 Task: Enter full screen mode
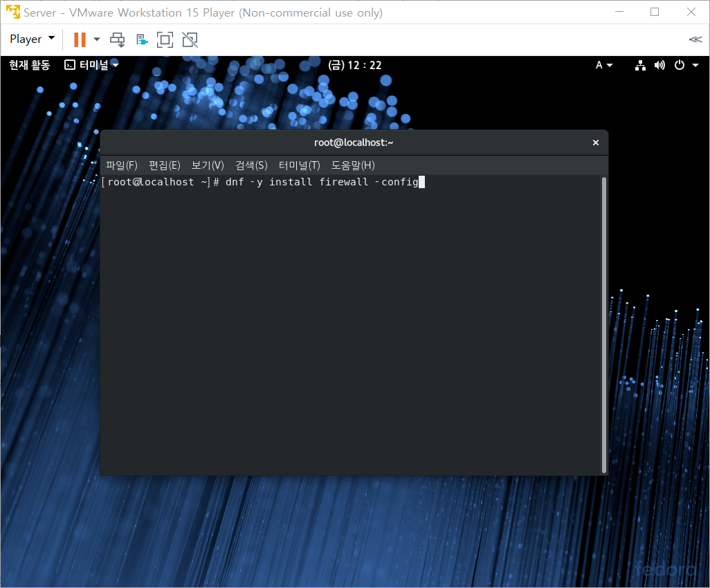pos(165,40)
